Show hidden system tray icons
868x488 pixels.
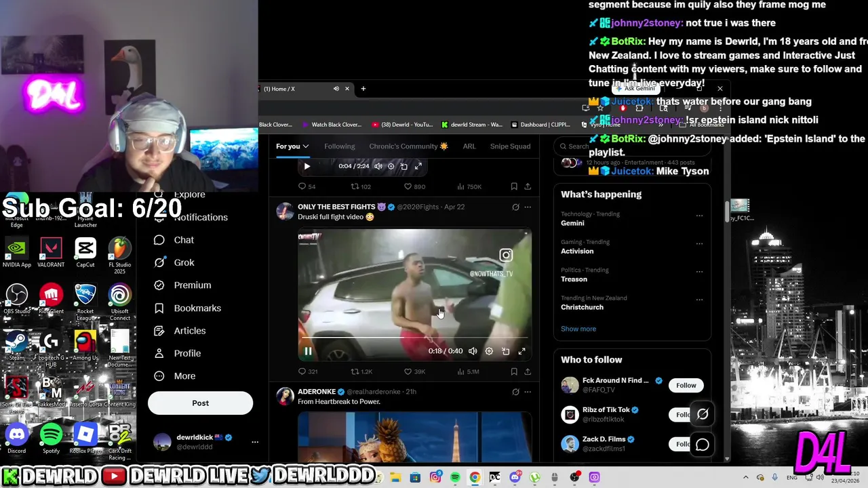(745, 478)
